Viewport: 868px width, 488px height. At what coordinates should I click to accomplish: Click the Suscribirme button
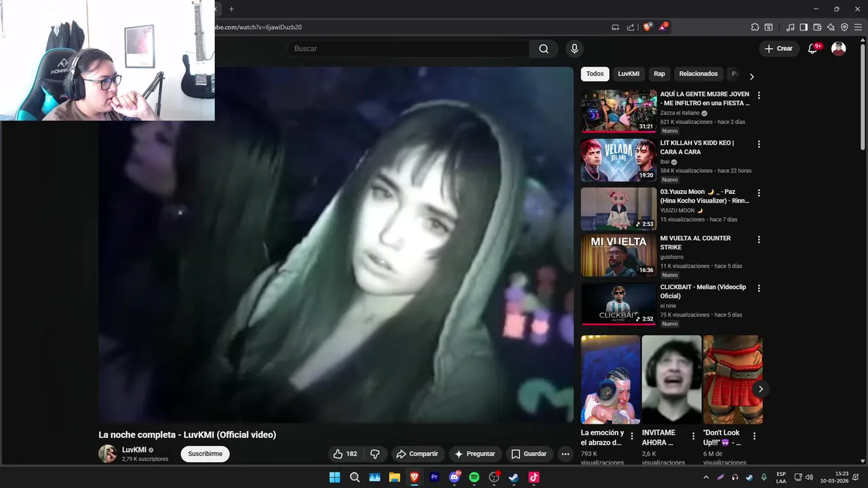[x=205, y=454]
